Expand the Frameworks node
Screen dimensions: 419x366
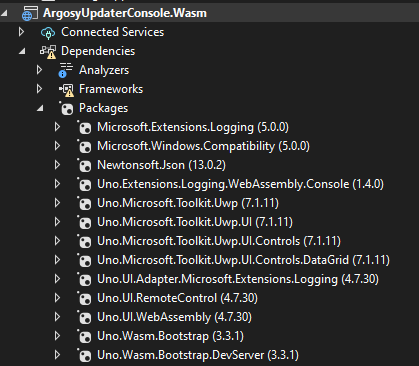[x=39, y=89]
